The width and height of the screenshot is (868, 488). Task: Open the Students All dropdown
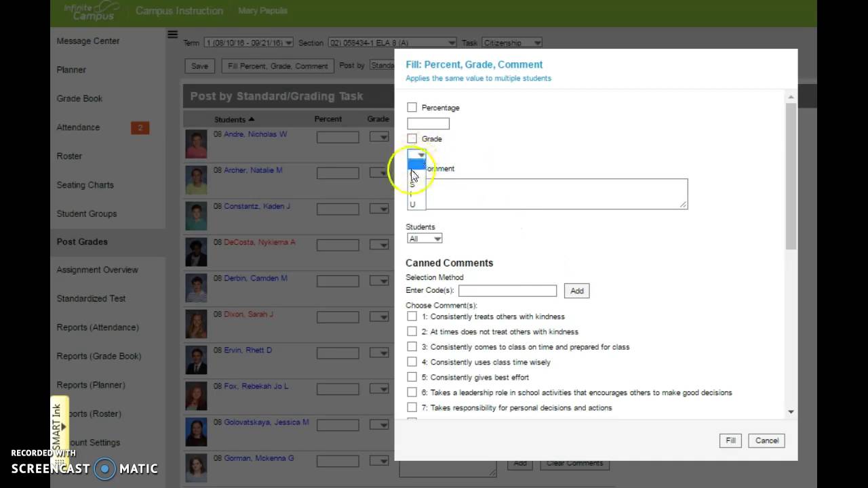click(425, 239)
